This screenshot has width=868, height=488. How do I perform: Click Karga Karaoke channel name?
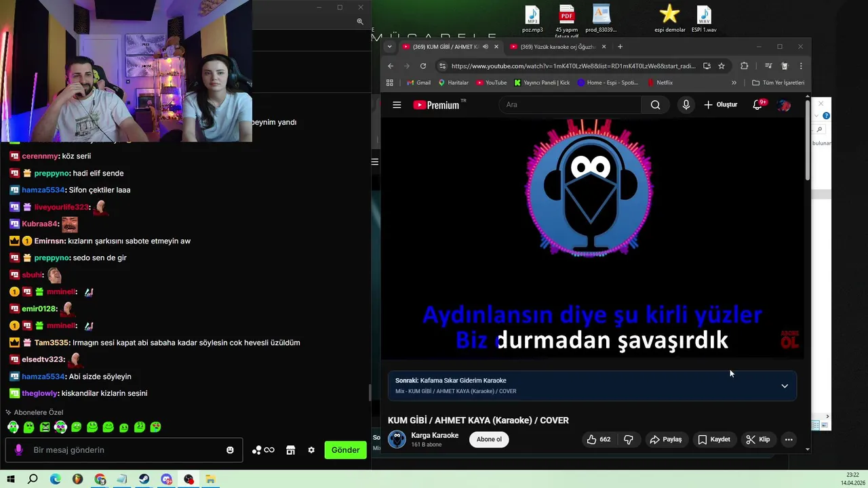click(435, 435)
